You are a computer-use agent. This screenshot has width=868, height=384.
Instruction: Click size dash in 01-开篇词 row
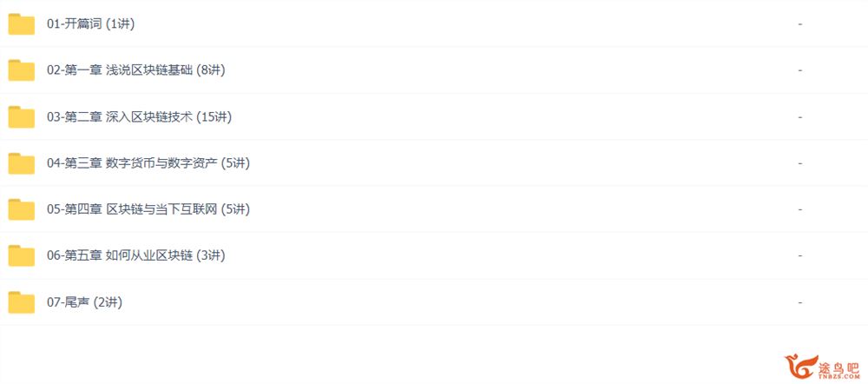(x=800, y=24)
